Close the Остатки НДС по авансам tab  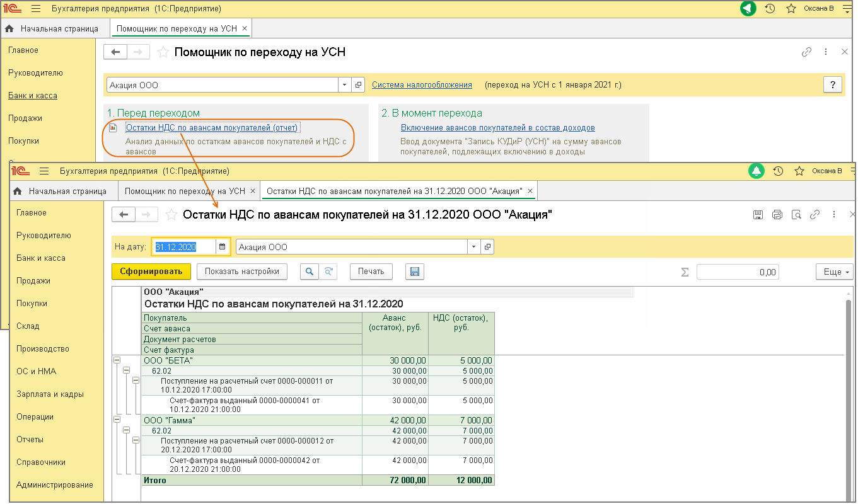pos(530,191)
